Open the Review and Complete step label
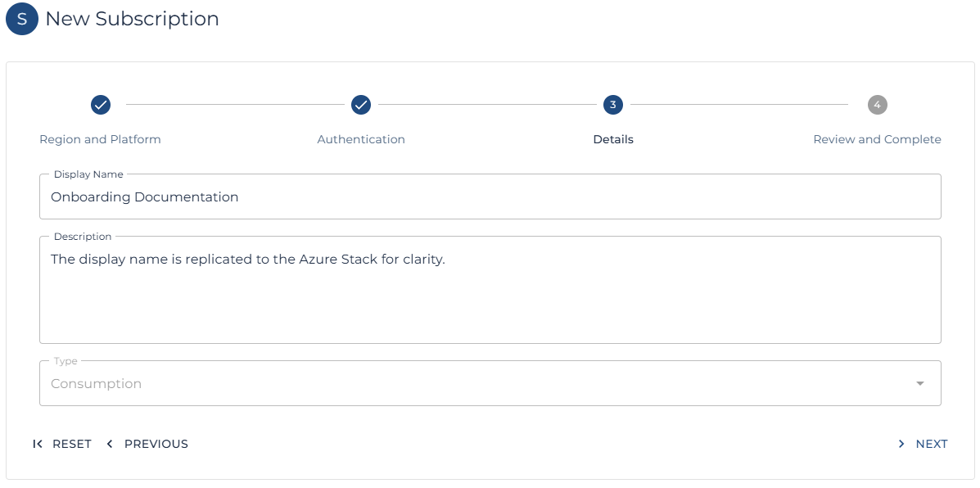 (x=877, y=139)
